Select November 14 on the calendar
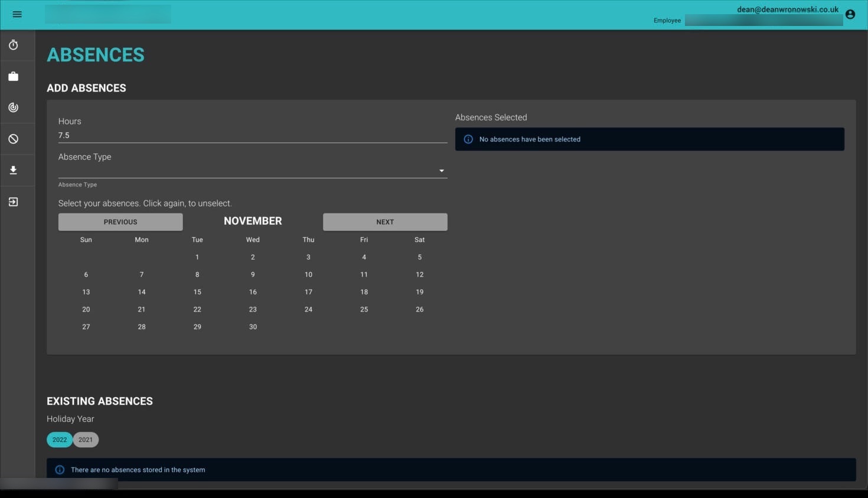This screenshot has height=498, width=868. click(x=142, y=292)
